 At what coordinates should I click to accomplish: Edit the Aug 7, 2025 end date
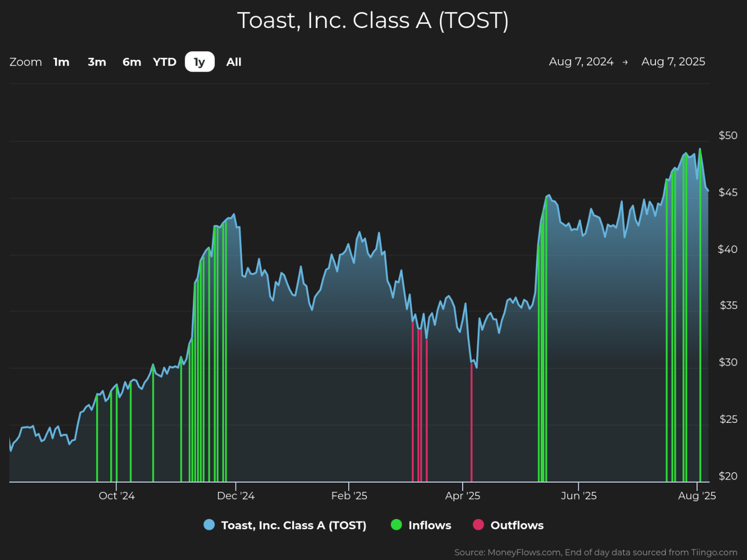tap(673, 62)
